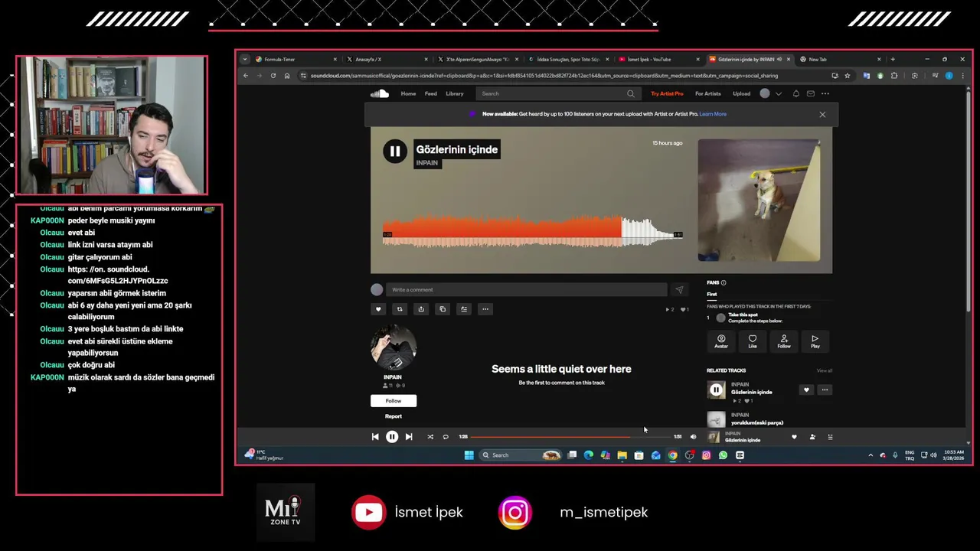Like the track under the comment box
980x551 pixels.
[x=377, y=309]
